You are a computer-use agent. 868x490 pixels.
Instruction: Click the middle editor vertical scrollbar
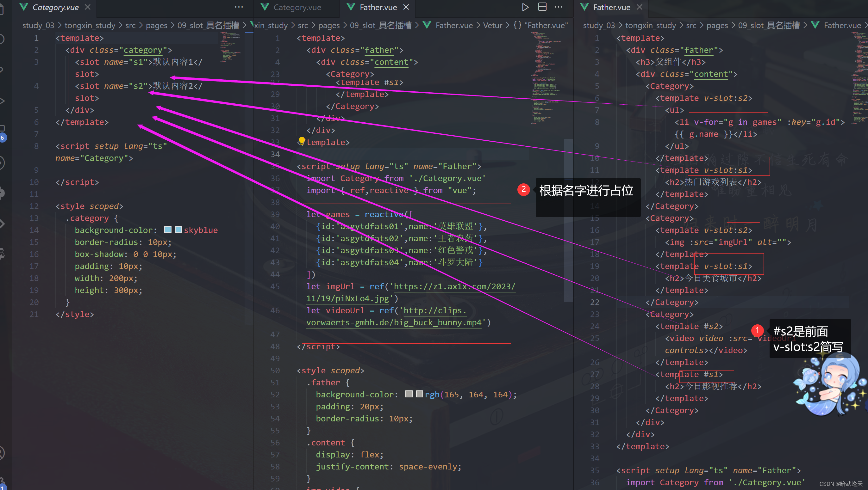coord(568,220)
